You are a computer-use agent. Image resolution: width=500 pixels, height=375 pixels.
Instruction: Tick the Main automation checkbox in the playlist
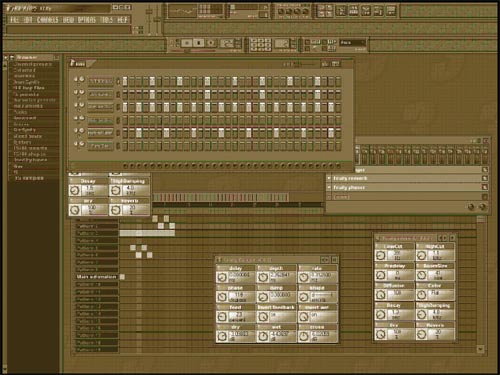(x=122, y=277)
